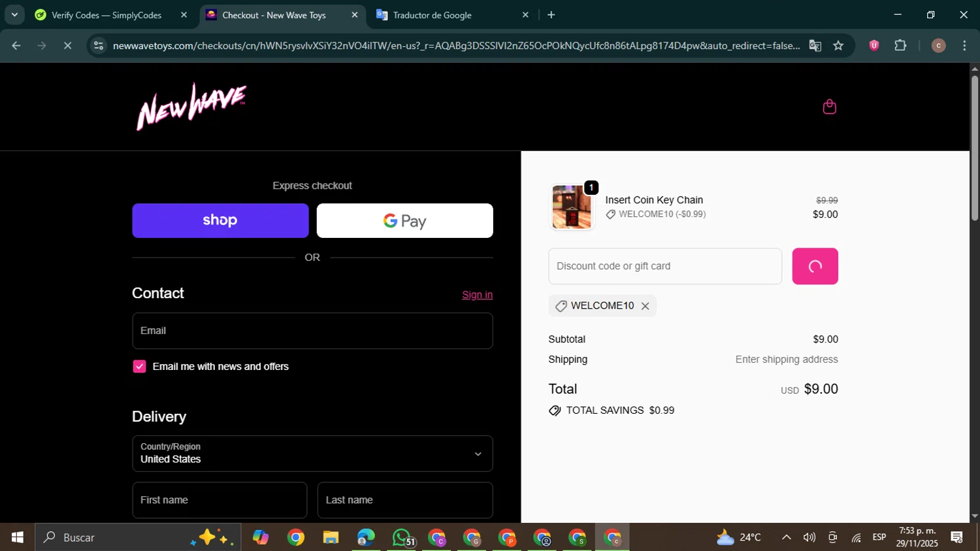Remove the WELCOME10 discount code
The height and width of the screenshot is (551, 980).
pos(645,306)
